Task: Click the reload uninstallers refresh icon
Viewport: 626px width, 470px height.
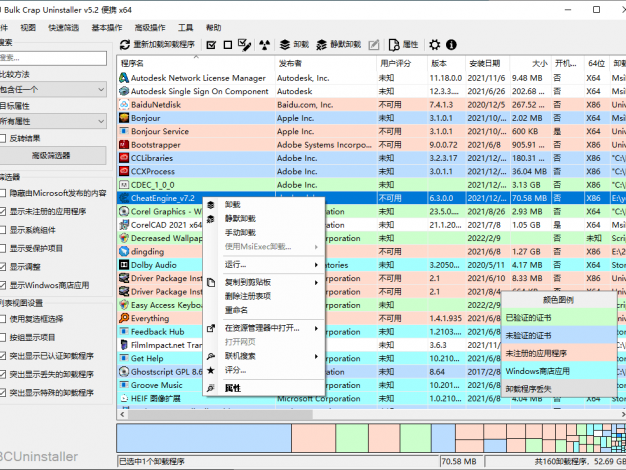Action: tap(125, 45)
